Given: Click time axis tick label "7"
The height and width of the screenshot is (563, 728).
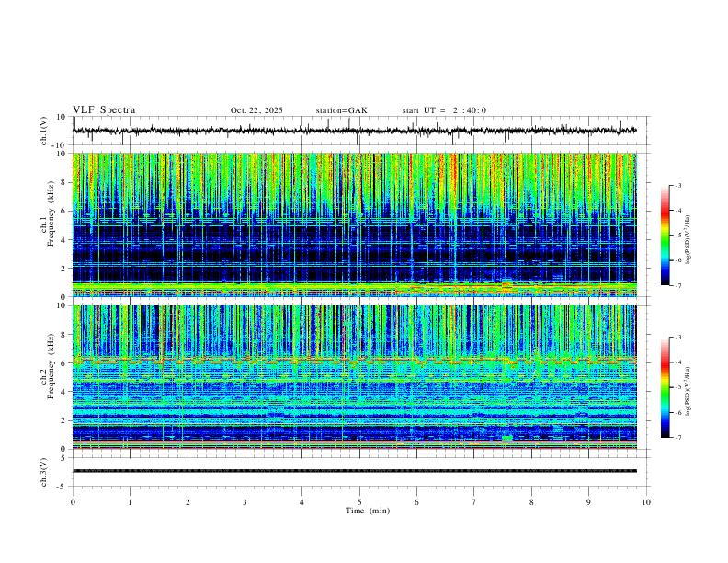Looking at the screenshot, I should [x=474, y=502].
